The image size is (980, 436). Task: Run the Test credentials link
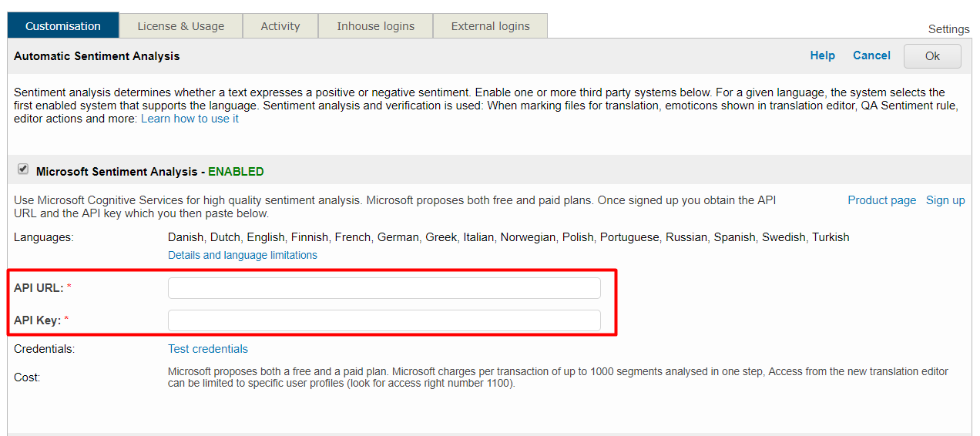(208, 349)
